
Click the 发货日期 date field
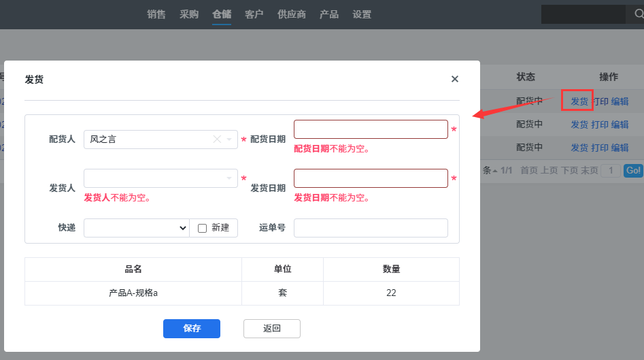pyautogui.click(x=371, y=178)
